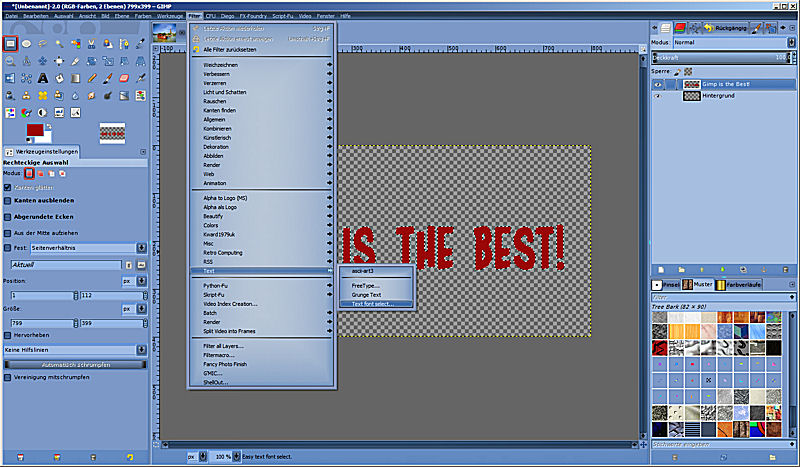Select the Blend gradient tool
The width and height of the screenshot is (800, 467).
coord(76,78)
